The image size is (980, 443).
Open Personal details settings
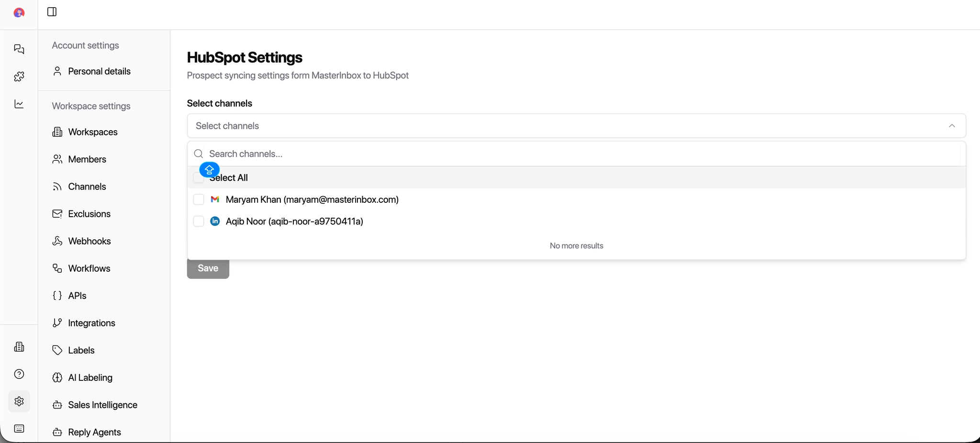[99, 71]
